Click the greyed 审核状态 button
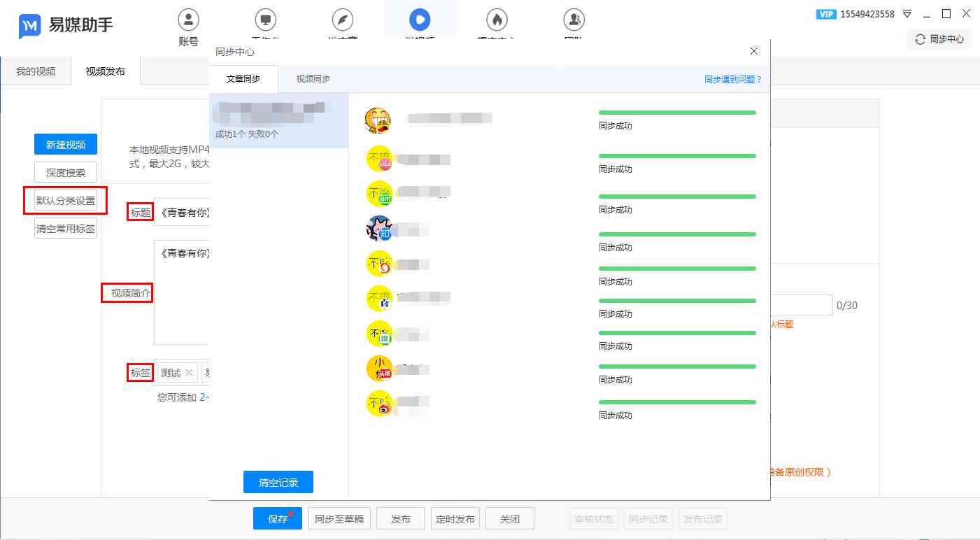Screen dimensions: 980x540 (594, 519)
